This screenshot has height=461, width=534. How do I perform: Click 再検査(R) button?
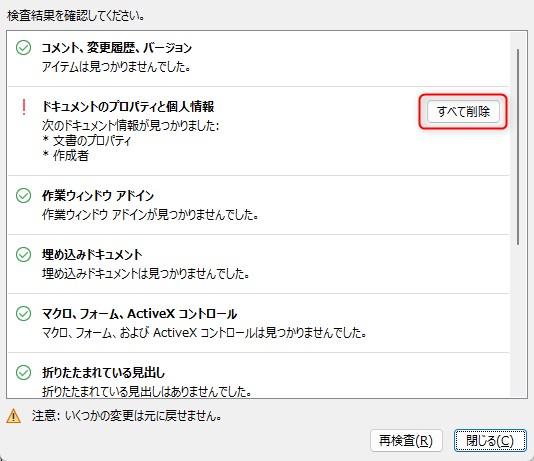406,441
